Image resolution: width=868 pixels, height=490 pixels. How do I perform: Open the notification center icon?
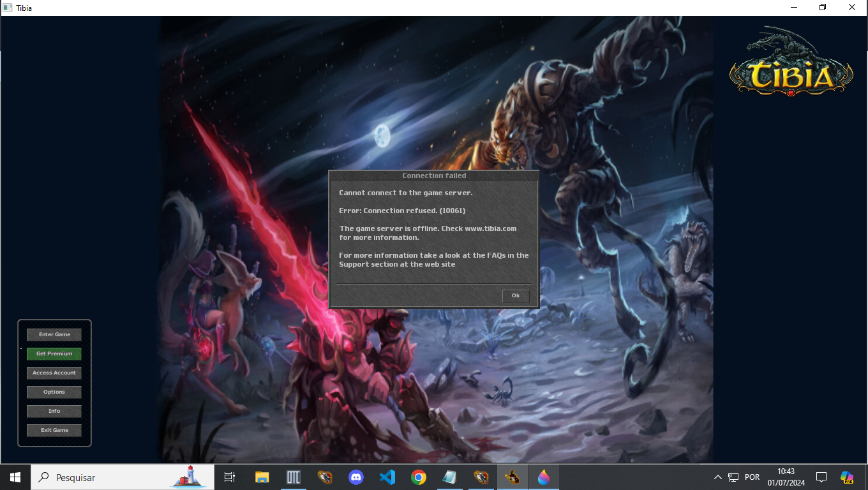[x=821, y=477]
